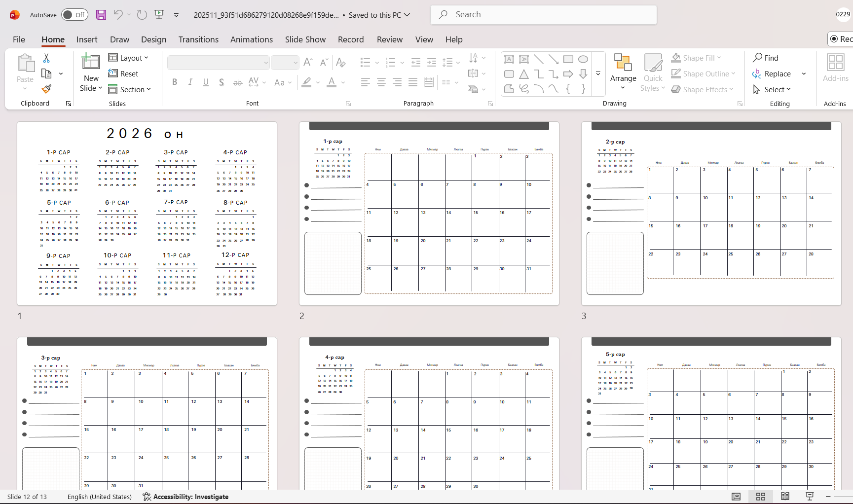853x504 pixels.
Task: Open the File menu
Action: (19, 39)
